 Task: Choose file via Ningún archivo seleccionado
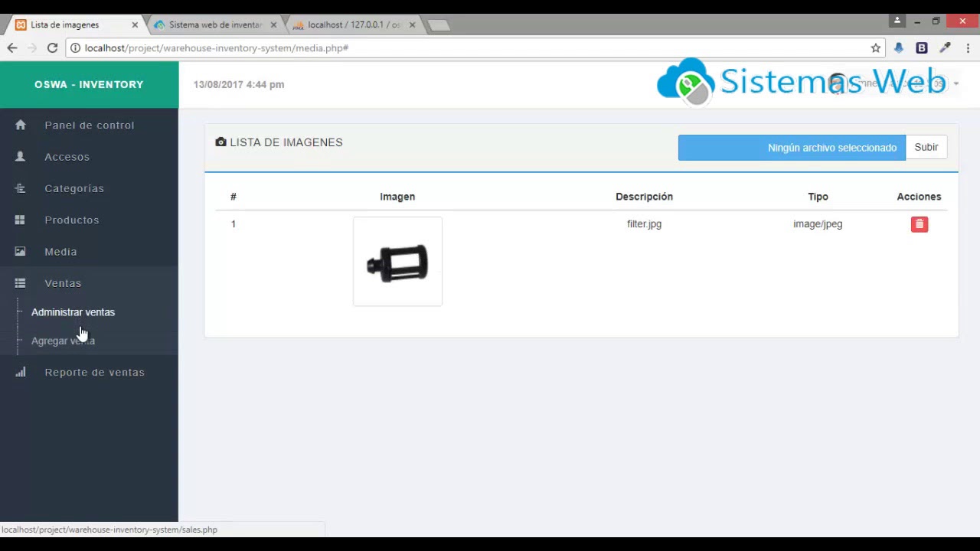(792, 148)
